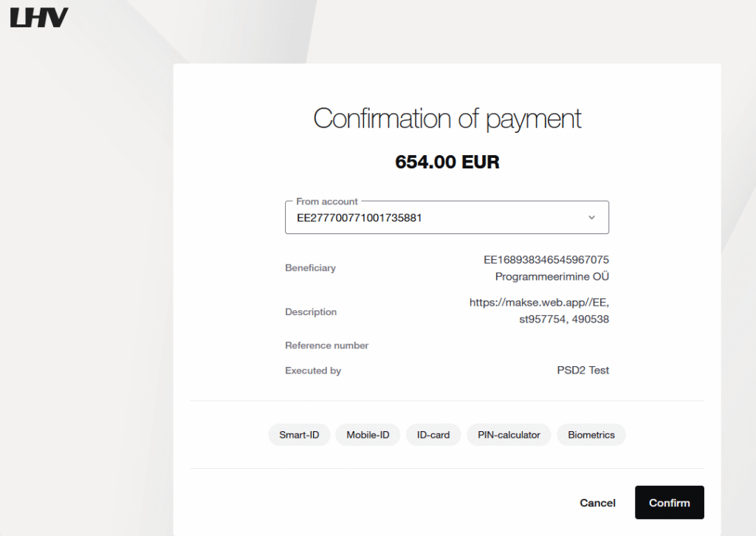The image size is (756, 536).
Task: Click the PSD2 Test executor value
Action: point(583,371)
